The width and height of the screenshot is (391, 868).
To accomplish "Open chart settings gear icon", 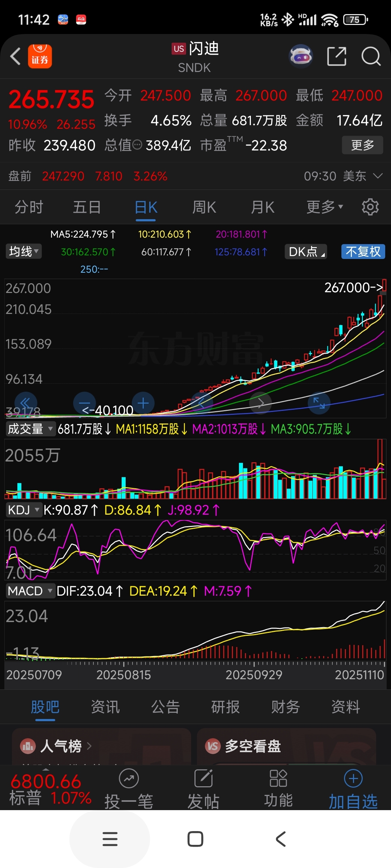I will tap(370, 207).
